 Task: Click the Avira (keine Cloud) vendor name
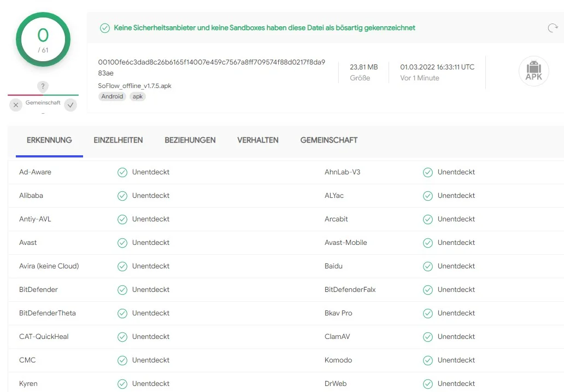[49, 266]
